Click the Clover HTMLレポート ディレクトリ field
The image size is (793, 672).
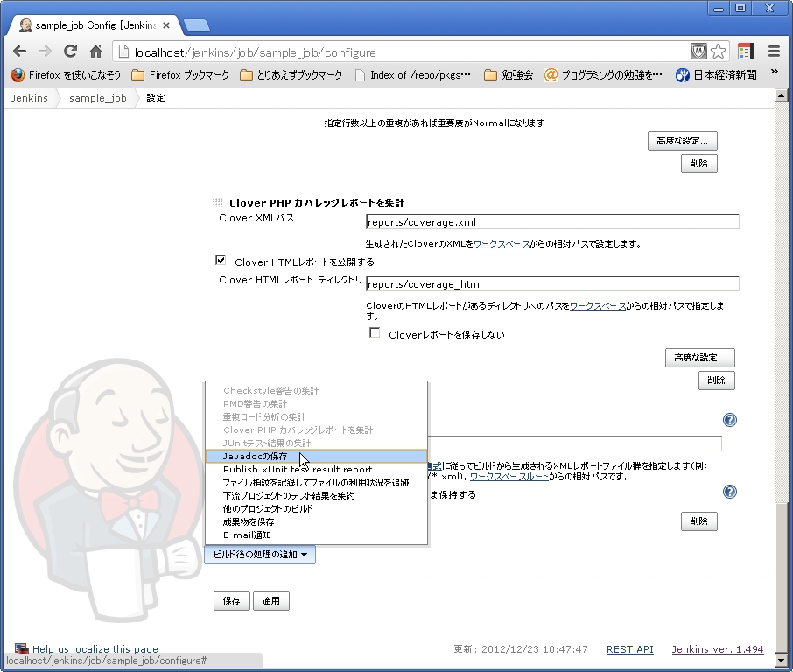click(552, 284)
